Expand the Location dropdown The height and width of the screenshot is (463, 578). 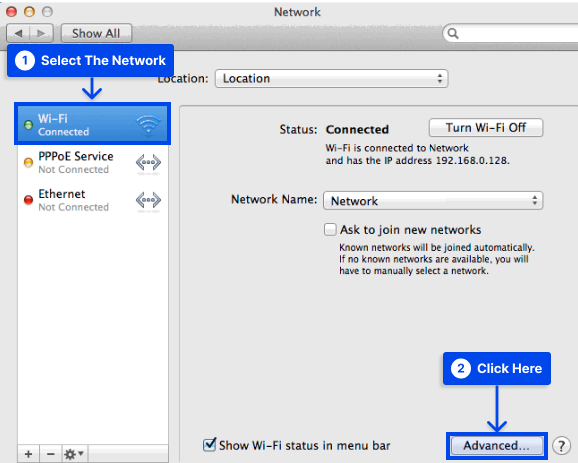(331, 79)
